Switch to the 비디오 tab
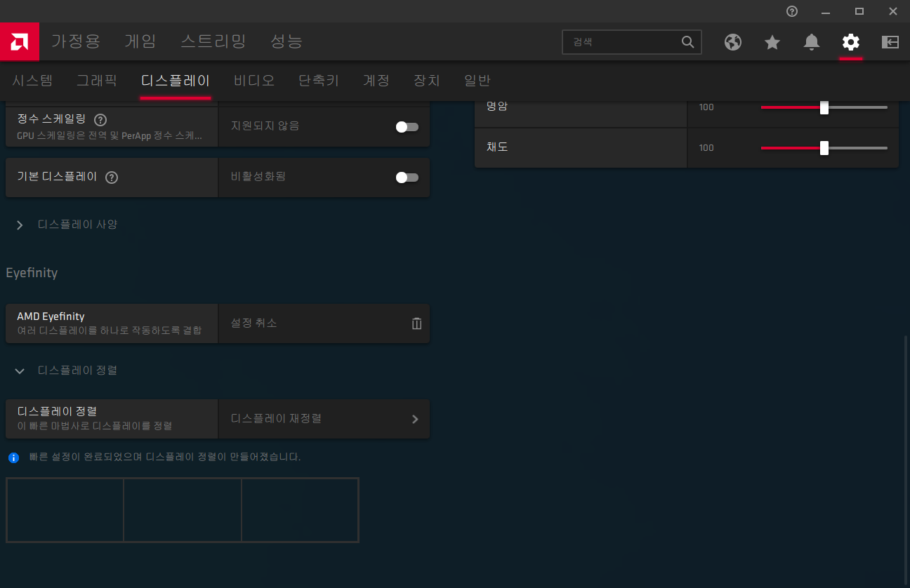The width and height of the screenshot is (910, 588). [x=254, y=80]
